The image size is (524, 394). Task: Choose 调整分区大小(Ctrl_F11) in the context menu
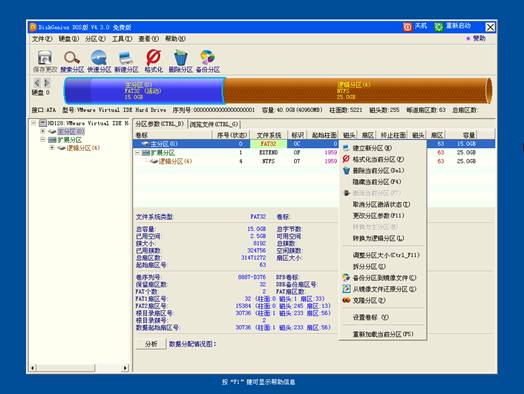(383, 255)
